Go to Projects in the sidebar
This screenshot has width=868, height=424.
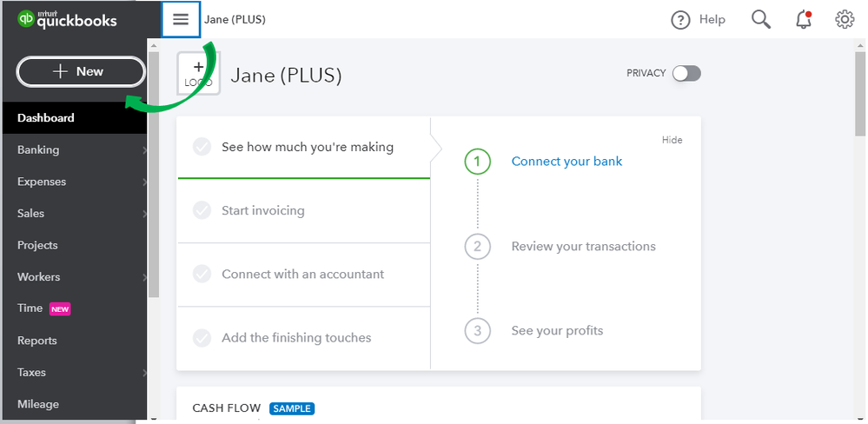pyautogui.click(x=37, y=245)
